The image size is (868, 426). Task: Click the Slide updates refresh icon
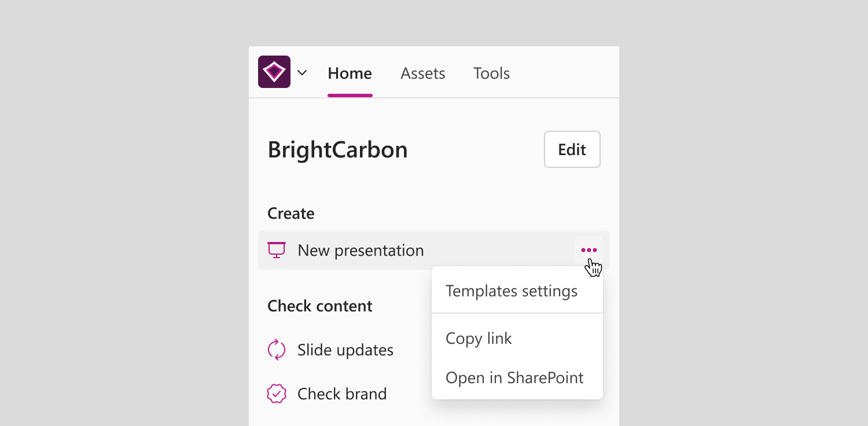pyautogui.click(x=277, y=350)
